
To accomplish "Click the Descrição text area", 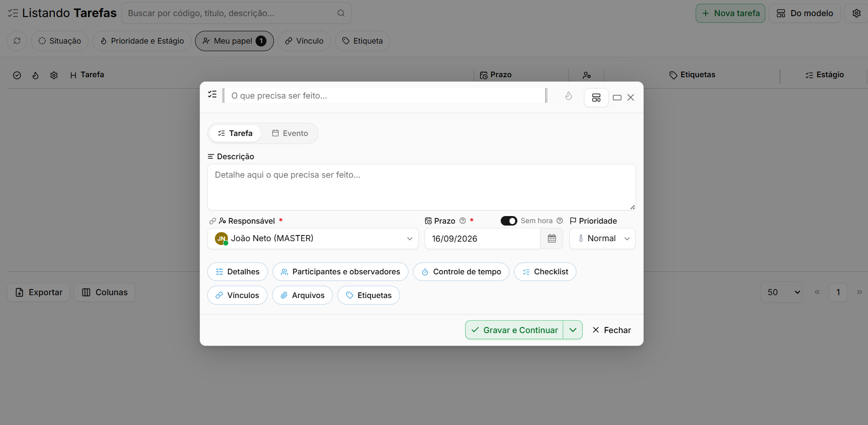I will click(x=422, y=187).
